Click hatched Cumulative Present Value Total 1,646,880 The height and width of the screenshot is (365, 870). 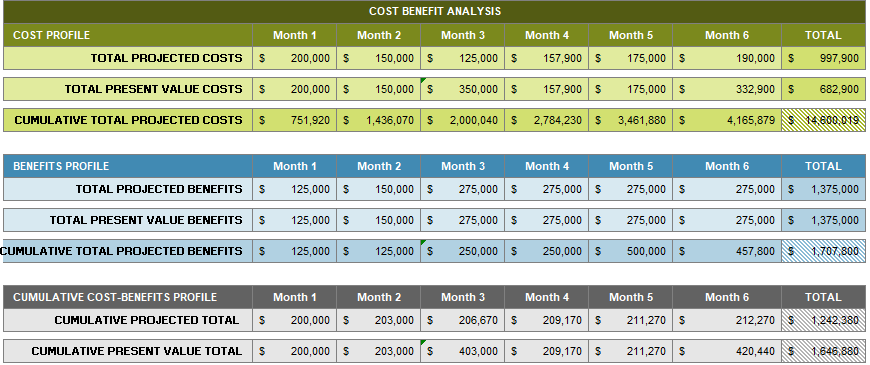(x=824, y=351)
